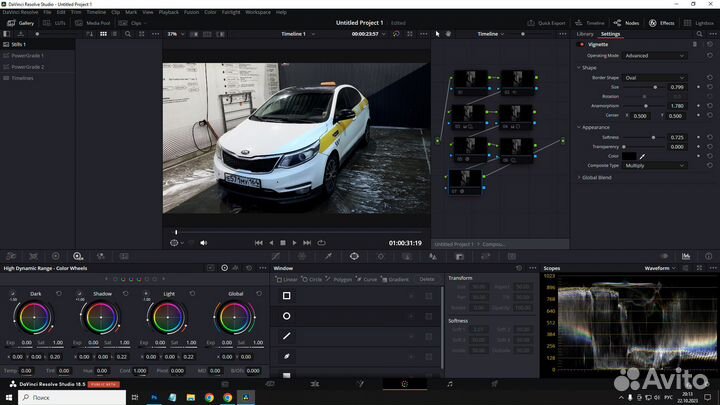Screen dimensions: 720x405
Task: Select the Color page icon at bottom
Action: pos(404,383)
